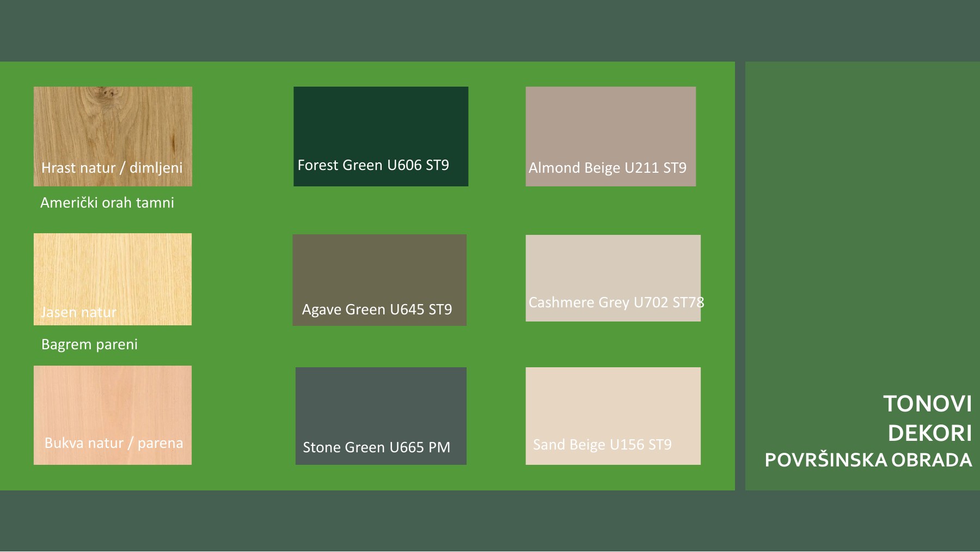This screenshot has width=980, height=552.
Task: Pick the Cashmere Grey U702 ST78 swatch
Action: [613, 278]
